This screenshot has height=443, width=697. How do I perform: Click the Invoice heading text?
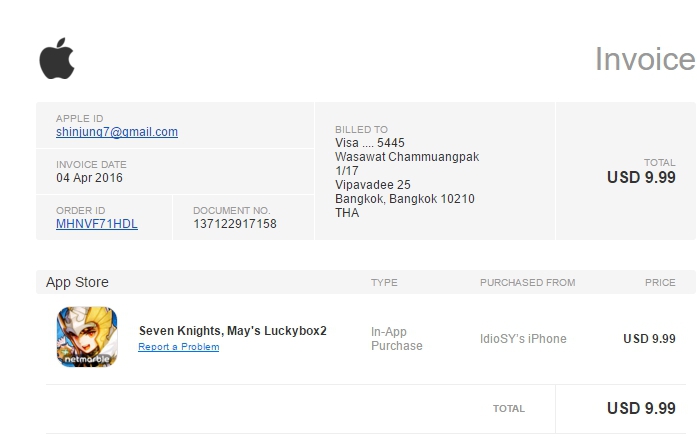(644, 60)
